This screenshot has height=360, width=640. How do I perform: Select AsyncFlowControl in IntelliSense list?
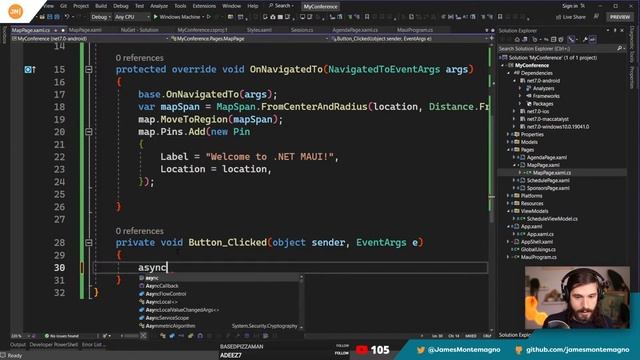[166, 294]
